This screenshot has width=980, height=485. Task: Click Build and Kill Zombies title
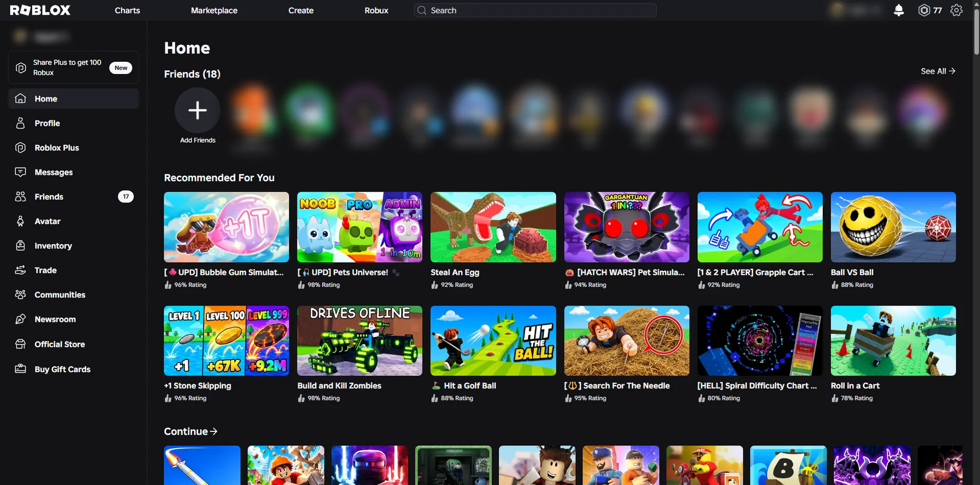[339, 386]
